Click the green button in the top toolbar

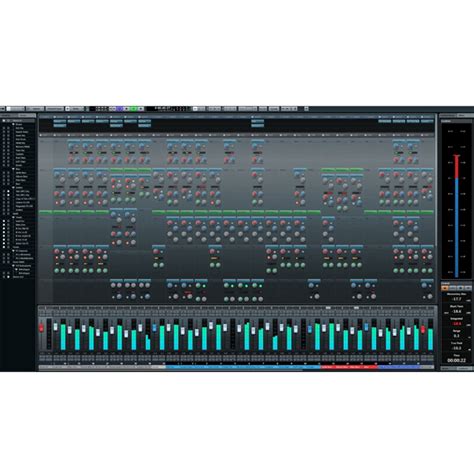(x=133, y=109)
